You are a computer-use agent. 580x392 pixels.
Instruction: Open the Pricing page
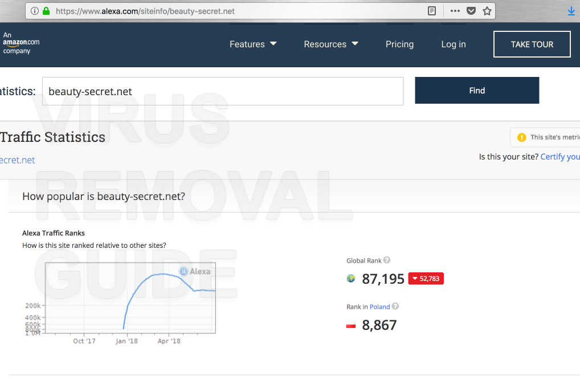coord(399,44)
